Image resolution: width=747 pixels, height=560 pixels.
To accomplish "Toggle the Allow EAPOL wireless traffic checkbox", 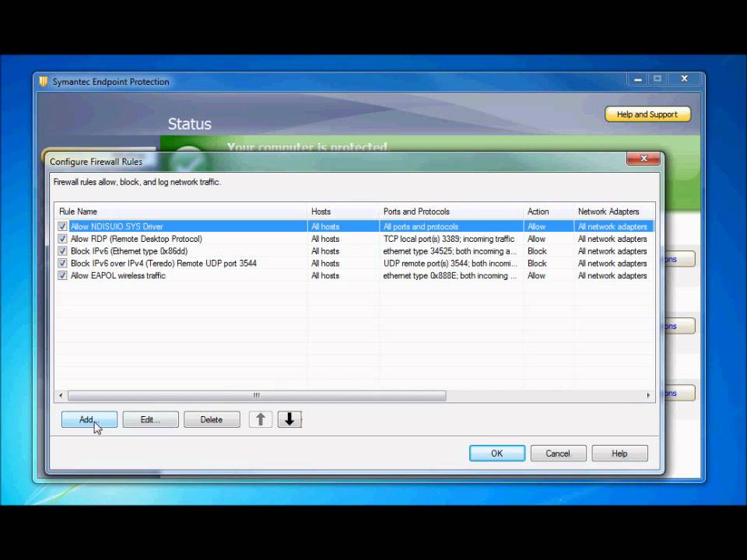I will pos(62,275).
